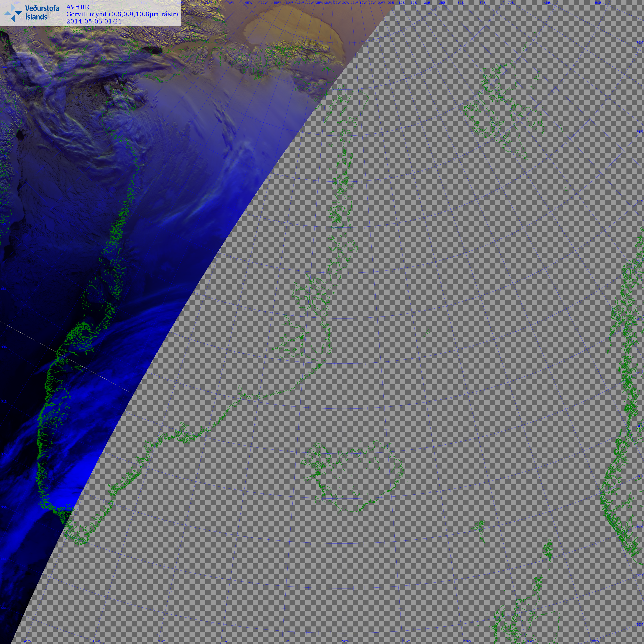The width and height of the screenshot is (644, 644).
Task: Click the 40E longitude label at top
Action: [x=510, y=3]
